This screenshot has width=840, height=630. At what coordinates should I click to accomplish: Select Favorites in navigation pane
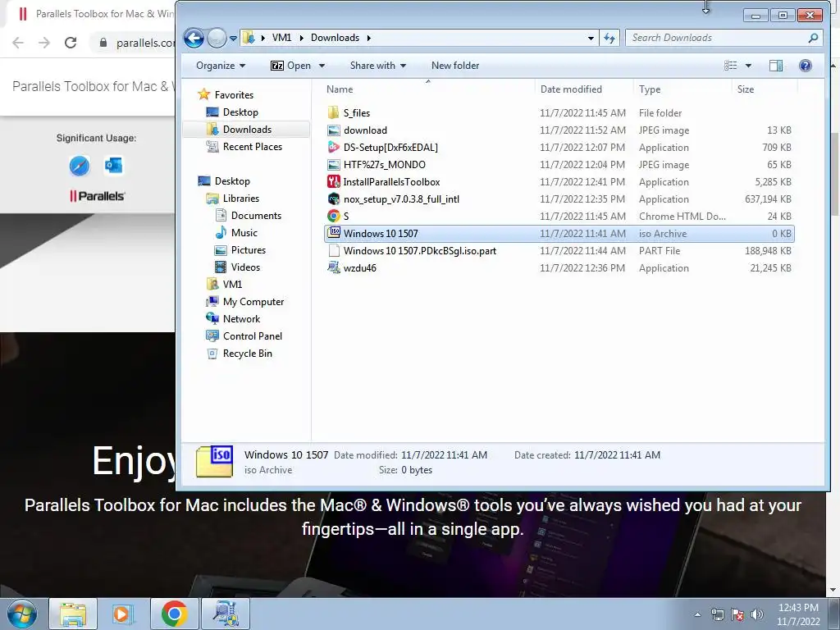tap(234, 95)
